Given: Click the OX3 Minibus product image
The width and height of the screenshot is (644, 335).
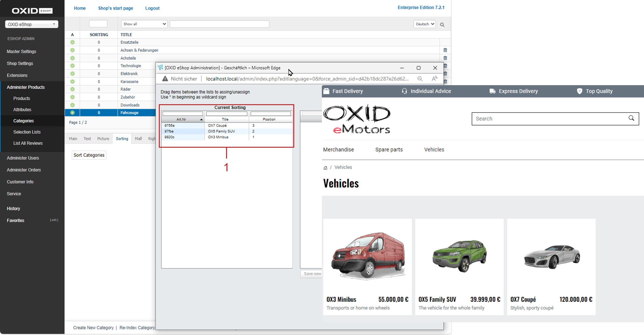Looking at the screenshot, I should click(368, 256).
